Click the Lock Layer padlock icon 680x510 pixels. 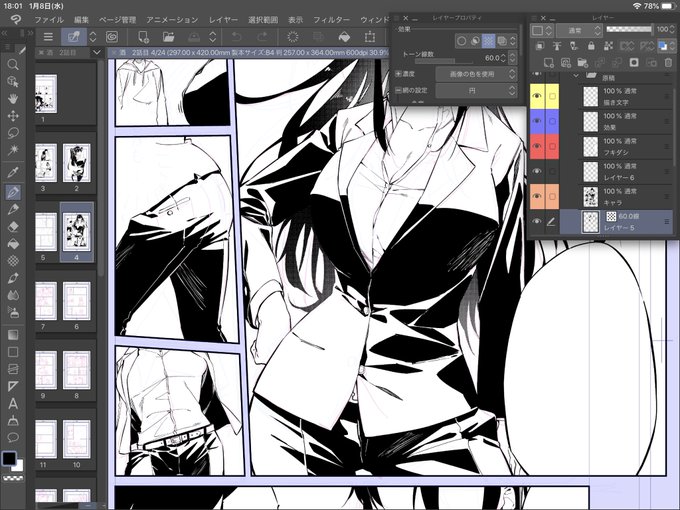(591, 46)
